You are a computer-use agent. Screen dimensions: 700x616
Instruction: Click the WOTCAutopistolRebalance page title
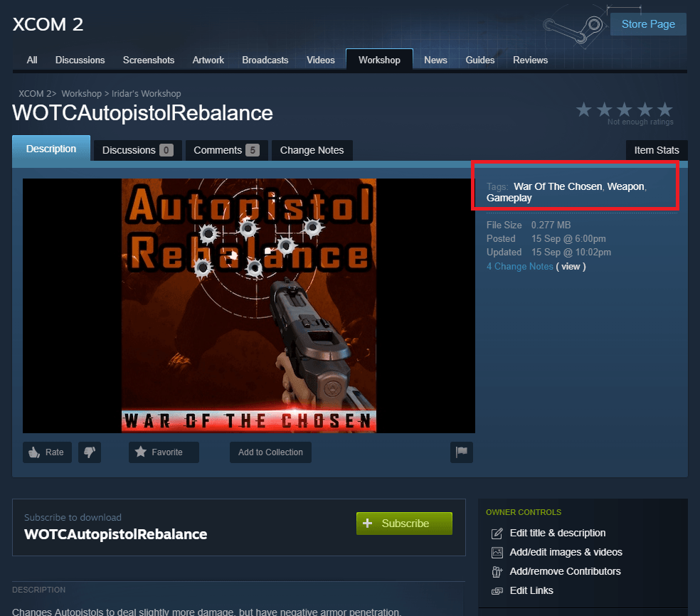(142, 113)
